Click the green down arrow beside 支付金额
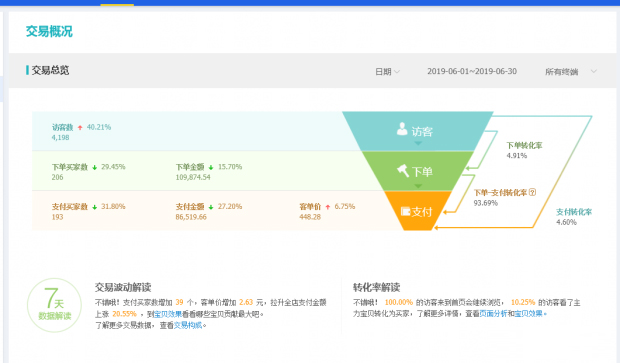 [x=211, y=207]
